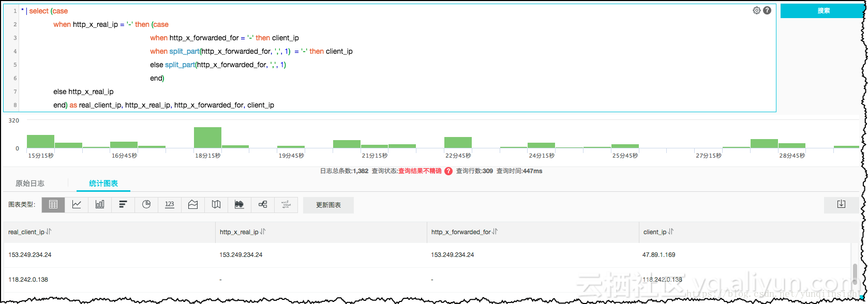Select the pie chart type
Image resolution: width=868 pixels, height=304 pixels.
click(x=146, y=205)
